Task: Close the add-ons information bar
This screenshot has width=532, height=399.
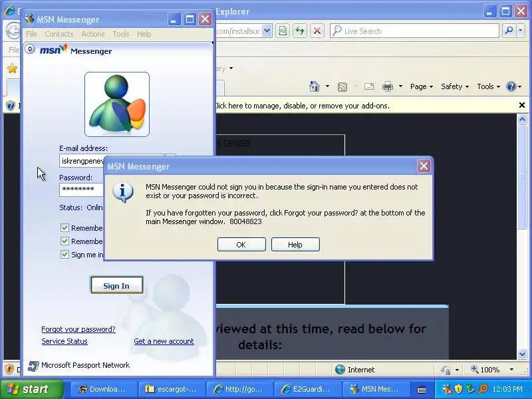Action: tap(522, 105)
